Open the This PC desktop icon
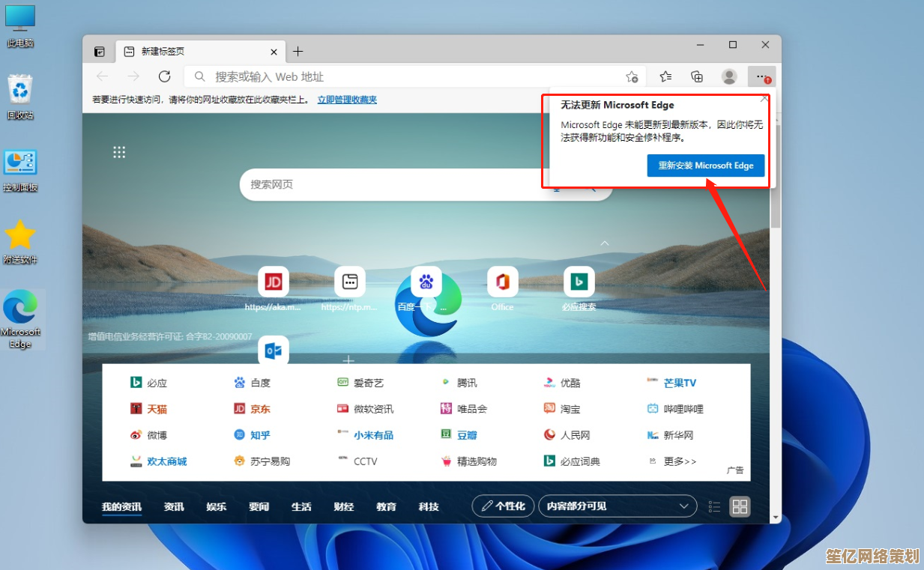 point(20,25)
